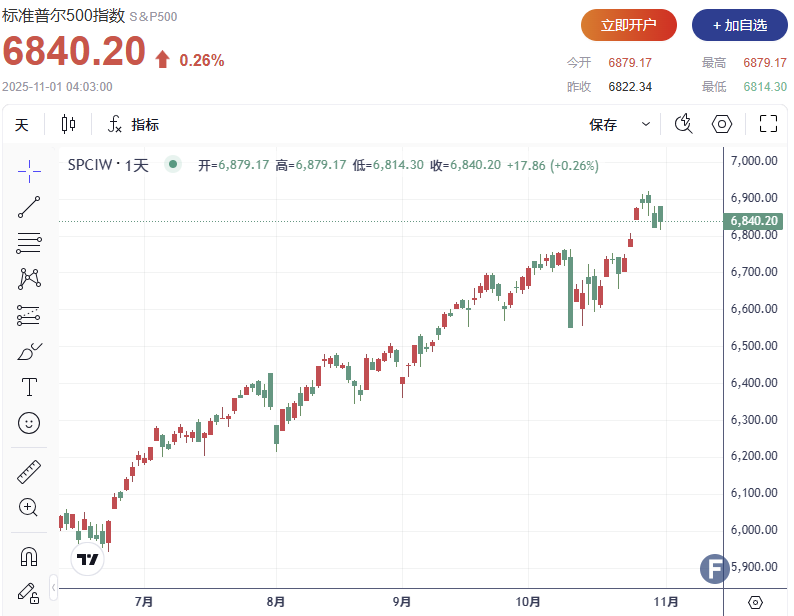Toggle lock all drawing tools
Viewport: 794px width, 616px height.
point(29,591)
